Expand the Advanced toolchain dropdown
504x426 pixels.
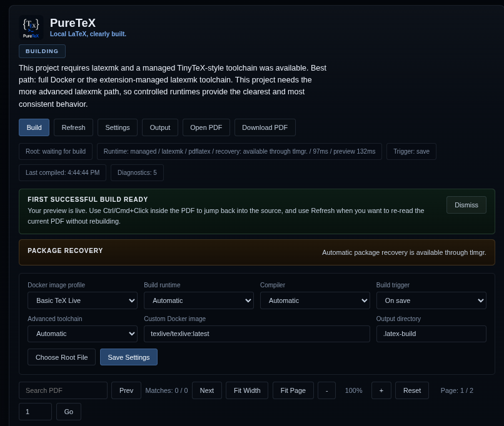[82, 334]
